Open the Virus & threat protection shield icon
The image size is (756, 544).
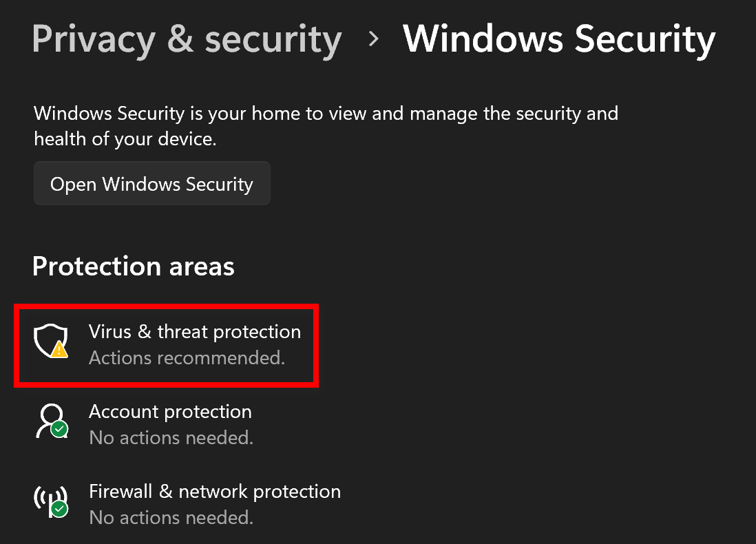tap(50, 341)
